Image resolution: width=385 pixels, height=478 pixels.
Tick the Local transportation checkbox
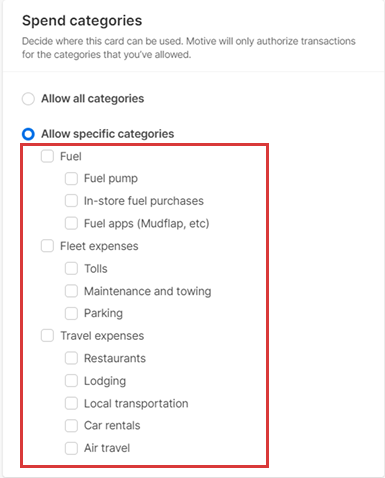[x=71, y=403]
